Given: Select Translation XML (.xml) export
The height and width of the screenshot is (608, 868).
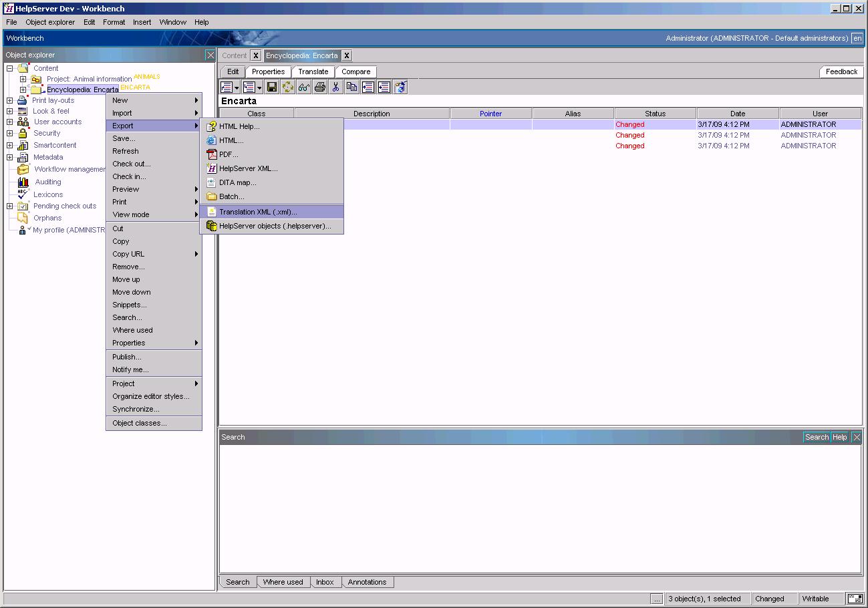Looking at the screenshot, I should pos(272,212).
